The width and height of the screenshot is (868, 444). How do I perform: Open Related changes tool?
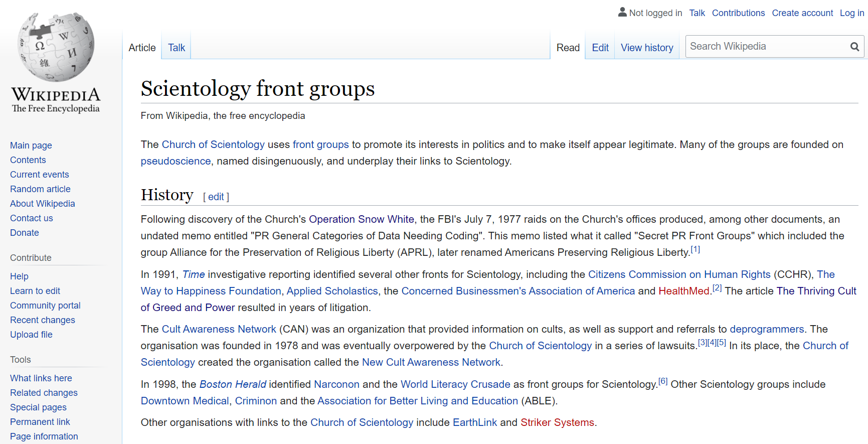(x=44, y=393)
